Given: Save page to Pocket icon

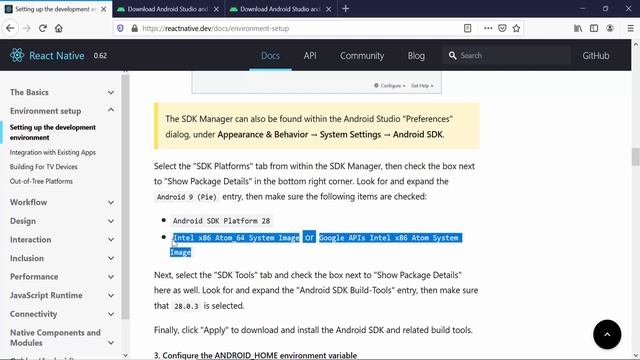Looking at the screenshot, I should tap(502, 28).
